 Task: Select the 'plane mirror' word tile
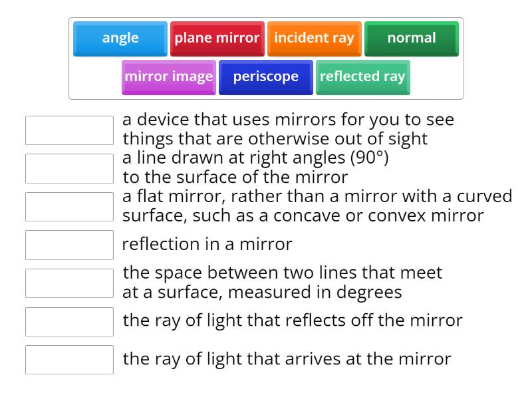click(217, 38)
